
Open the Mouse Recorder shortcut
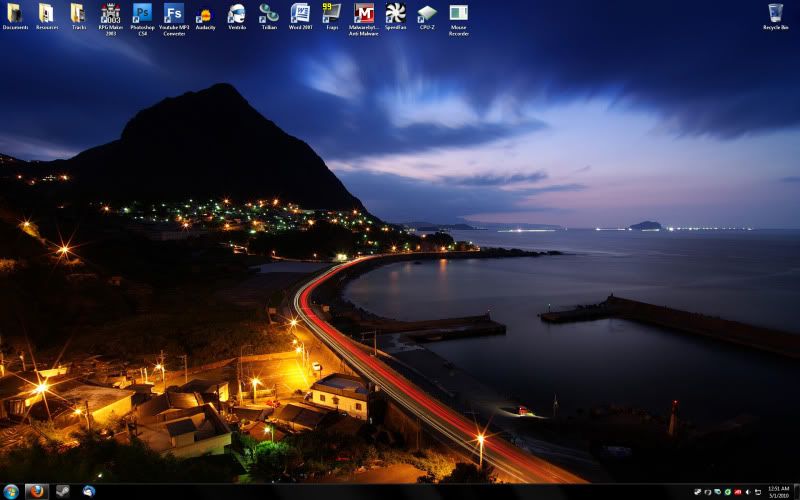click(459, 14)
